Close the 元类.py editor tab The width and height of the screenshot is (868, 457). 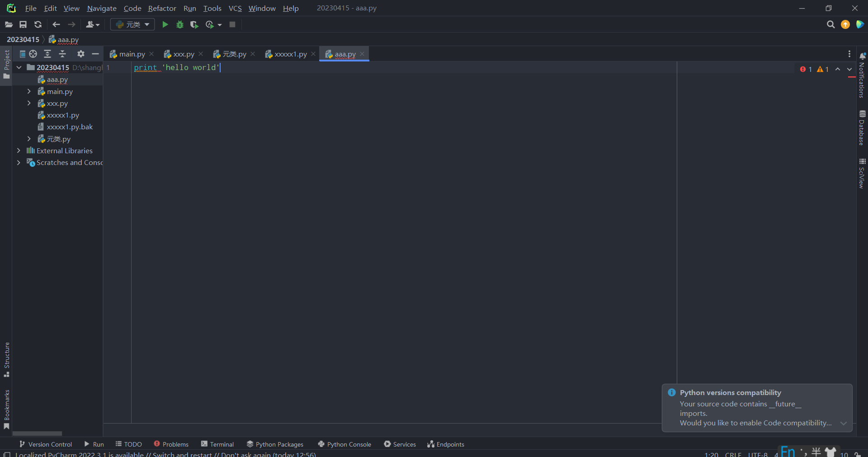click(253, 54)
